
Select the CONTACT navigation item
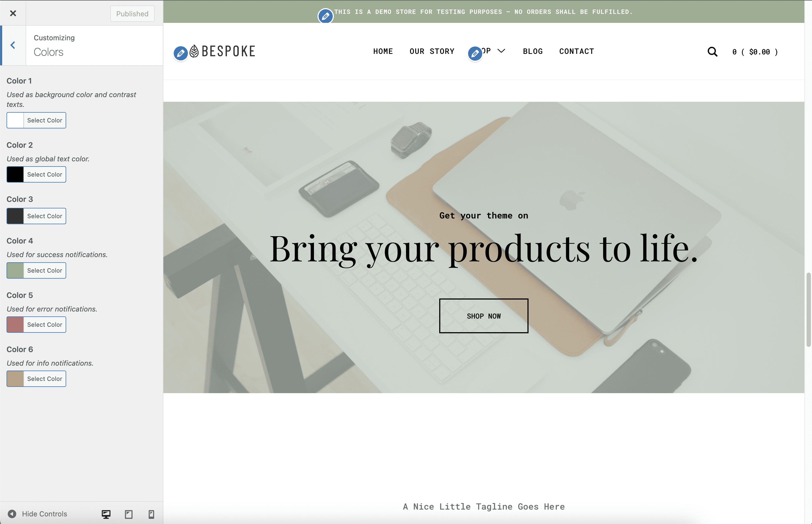pos(576,51)
